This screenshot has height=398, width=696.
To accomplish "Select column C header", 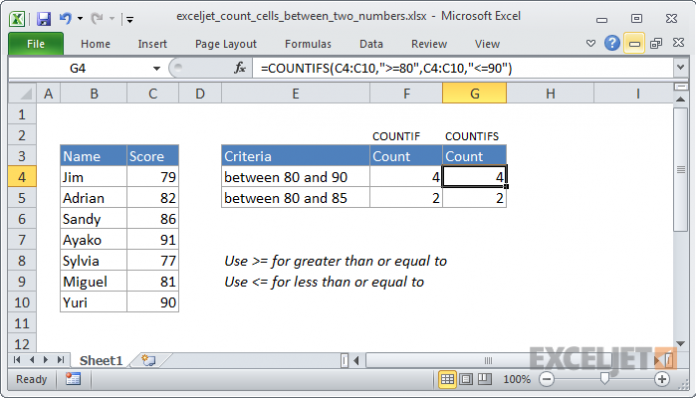I will coord(153,94).
